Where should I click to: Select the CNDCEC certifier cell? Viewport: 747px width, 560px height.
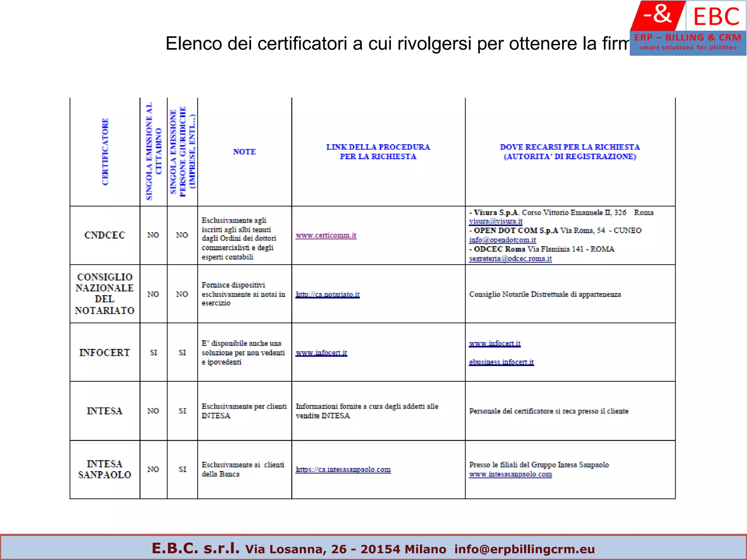pyautogui.click(x=105, y=235)
